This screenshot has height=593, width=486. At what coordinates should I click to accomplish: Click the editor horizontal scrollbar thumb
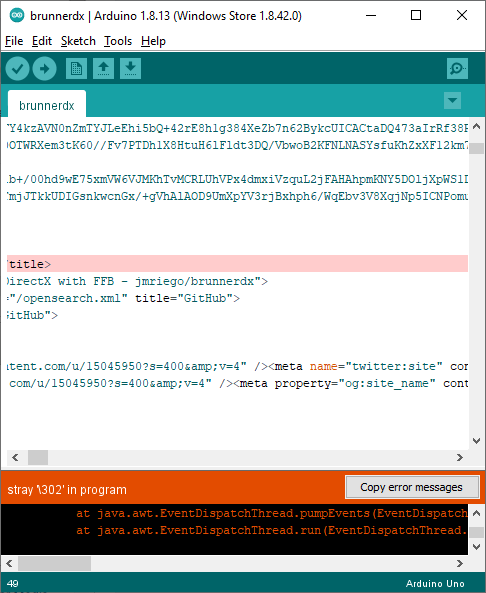click(x=38, y=458)
